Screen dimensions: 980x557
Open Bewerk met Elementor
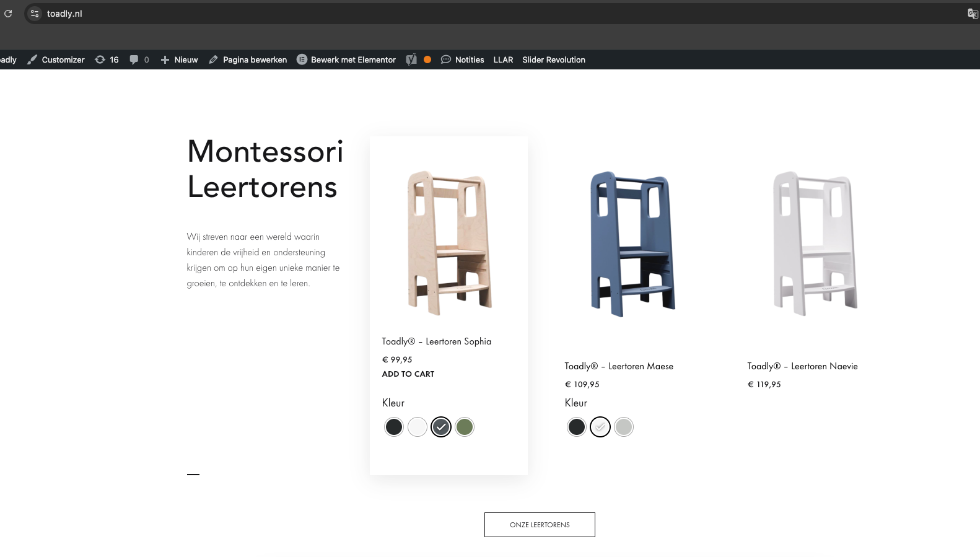346,59
